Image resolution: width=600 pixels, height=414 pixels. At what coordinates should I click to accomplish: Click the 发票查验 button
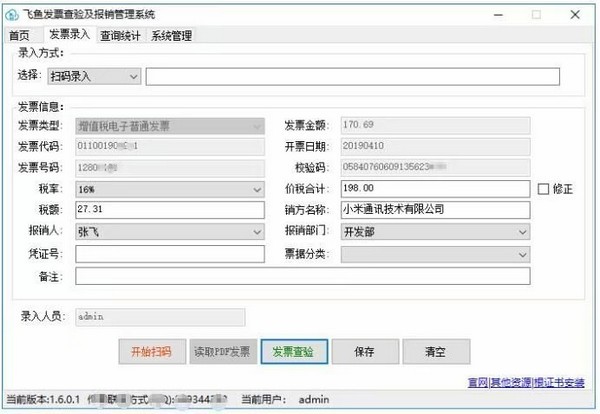[x=294, y=351]
